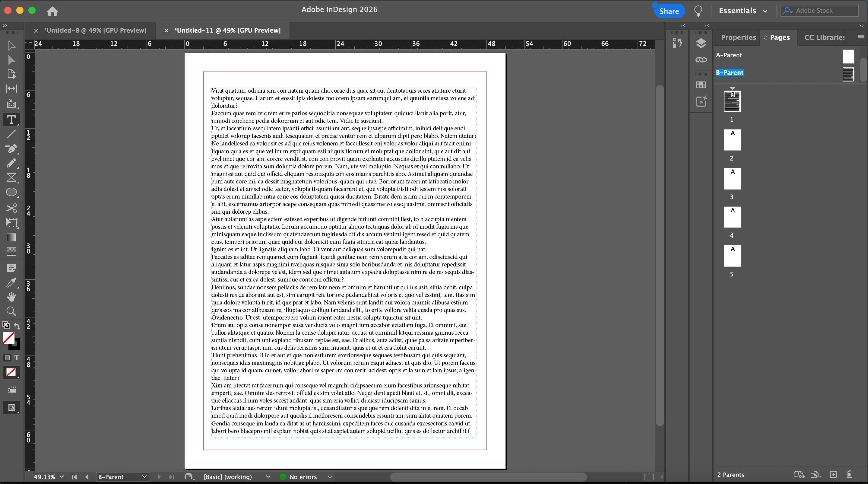This screenshot has height=484, width=868.
Task: Switch to the Untitled-8 document tab
Action: 95,30
